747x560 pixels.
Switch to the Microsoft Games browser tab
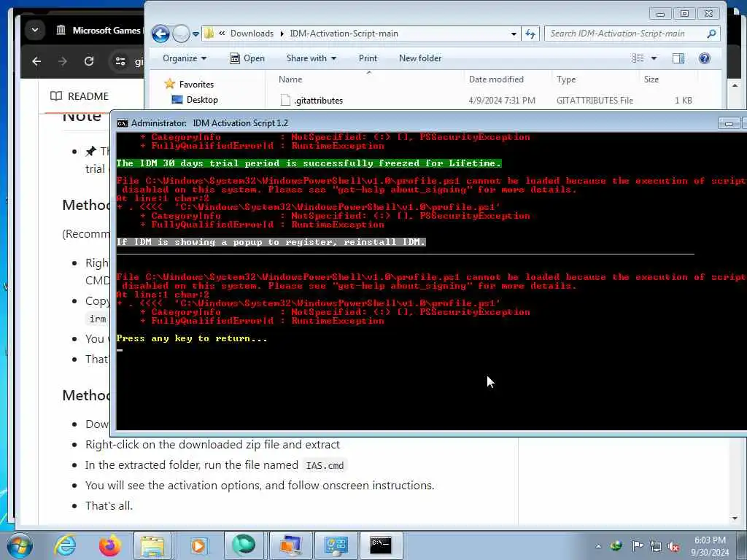(98, 31)
